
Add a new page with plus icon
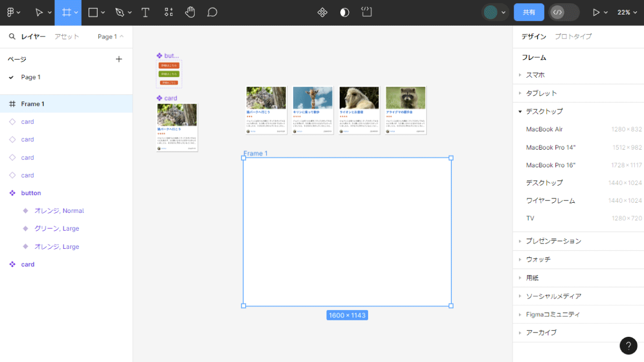pyautogui.click(x=119, y=59)
